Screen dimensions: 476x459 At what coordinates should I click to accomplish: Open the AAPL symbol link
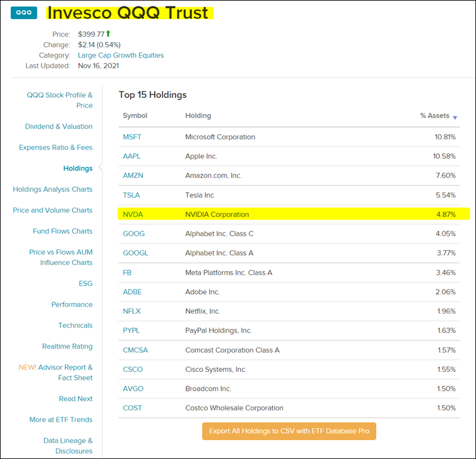[x=131, y=156]
